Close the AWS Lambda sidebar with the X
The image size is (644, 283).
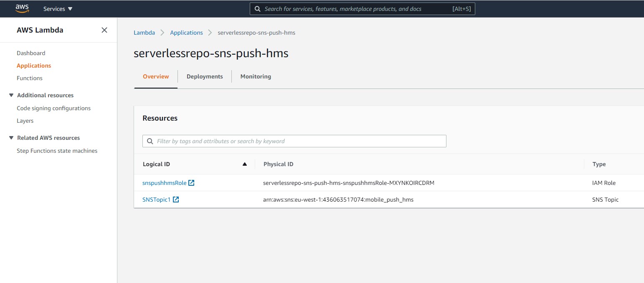[104, 30]
